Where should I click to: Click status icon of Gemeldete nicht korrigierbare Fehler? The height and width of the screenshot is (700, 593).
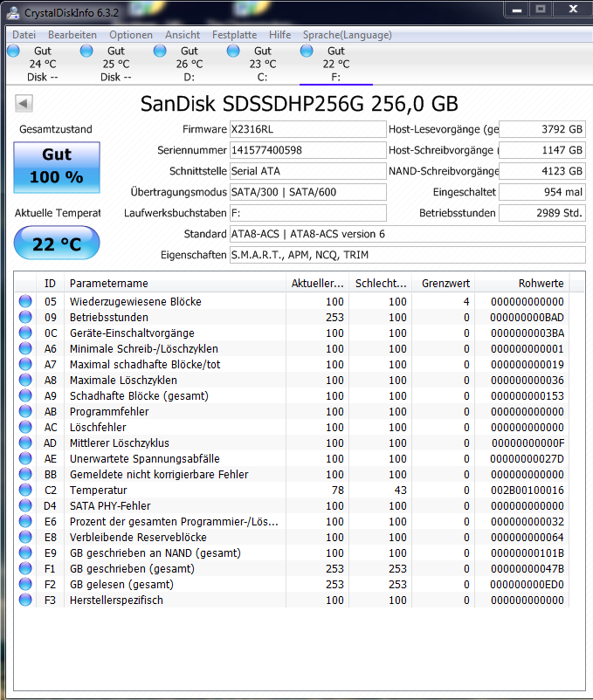pyautogui.click(x=25, y=474)
